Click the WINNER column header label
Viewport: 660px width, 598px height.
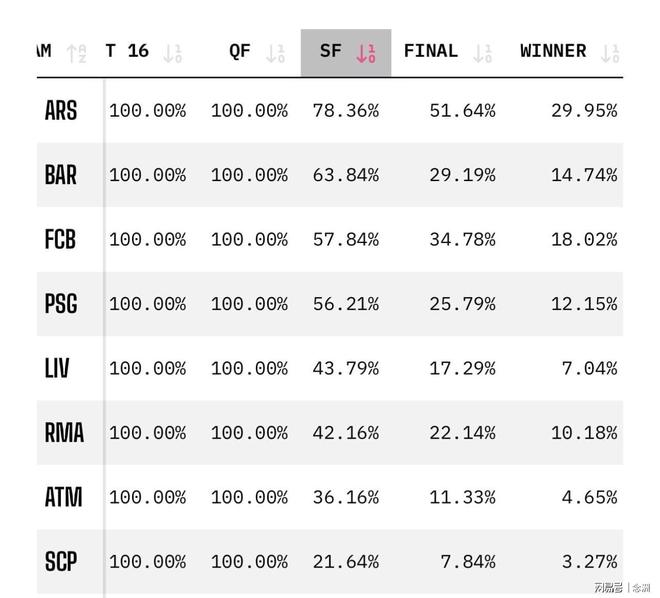(553, 51)
